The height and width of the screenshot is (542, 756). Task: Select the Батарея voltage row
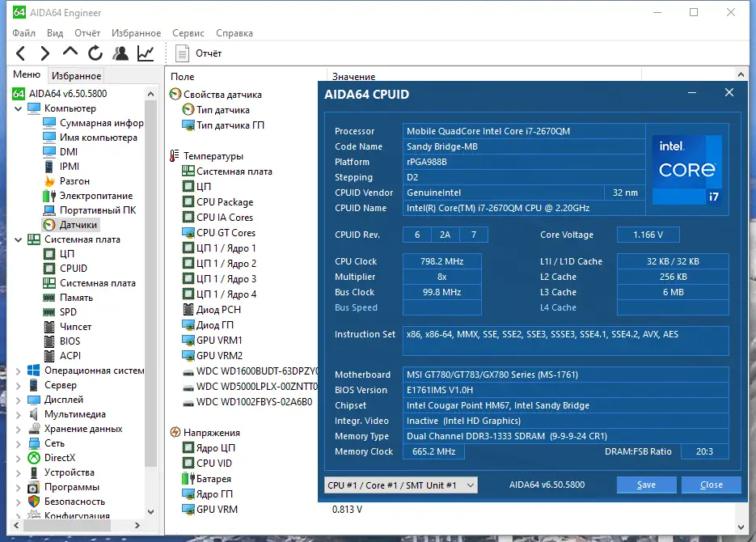coord(213,479)
